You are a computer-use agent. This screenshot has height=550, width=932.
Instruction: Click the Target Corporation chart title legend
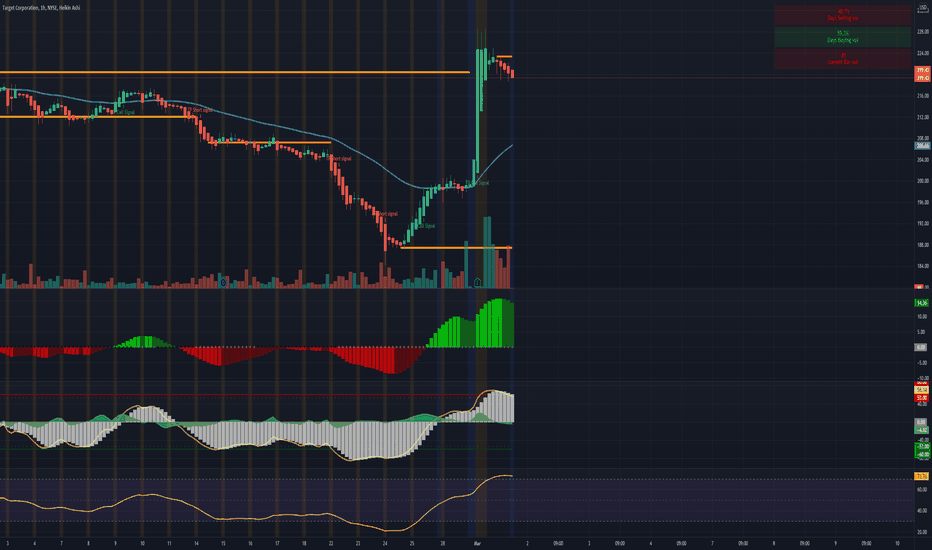pos(41,8)
